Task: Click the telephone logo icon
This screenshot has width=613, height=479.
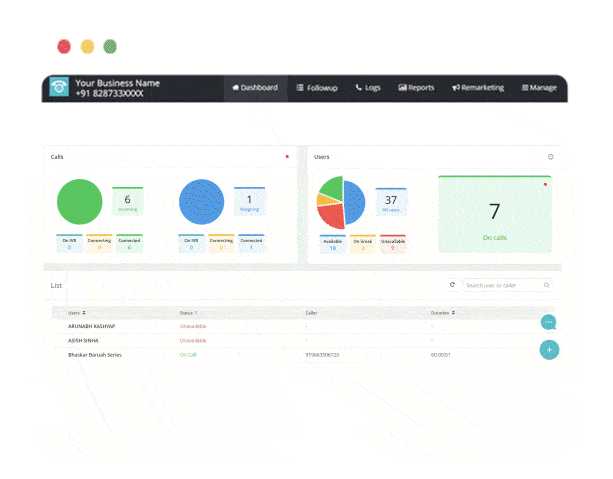Action: (x=59, y=88)
